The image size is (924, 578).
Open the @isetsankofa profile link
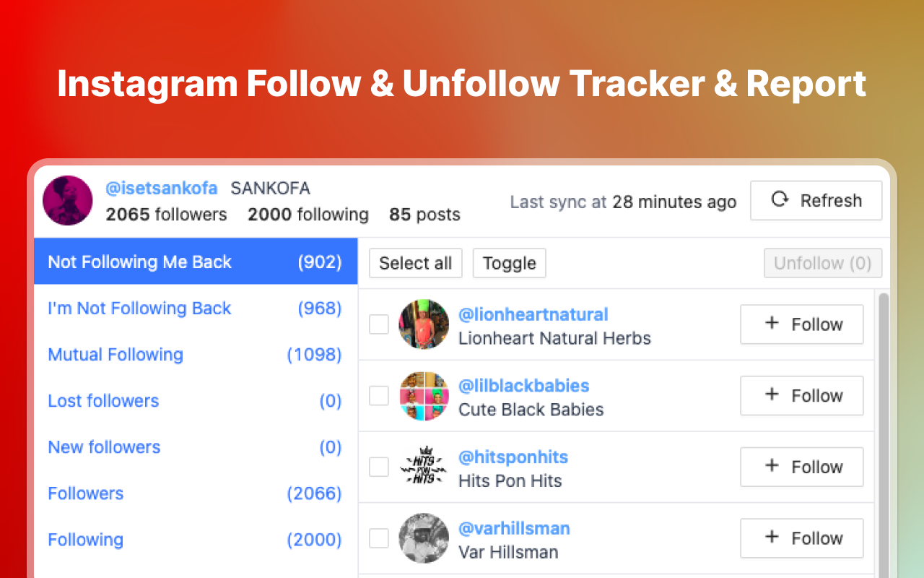pyautogui.click(x=161, y=189)
